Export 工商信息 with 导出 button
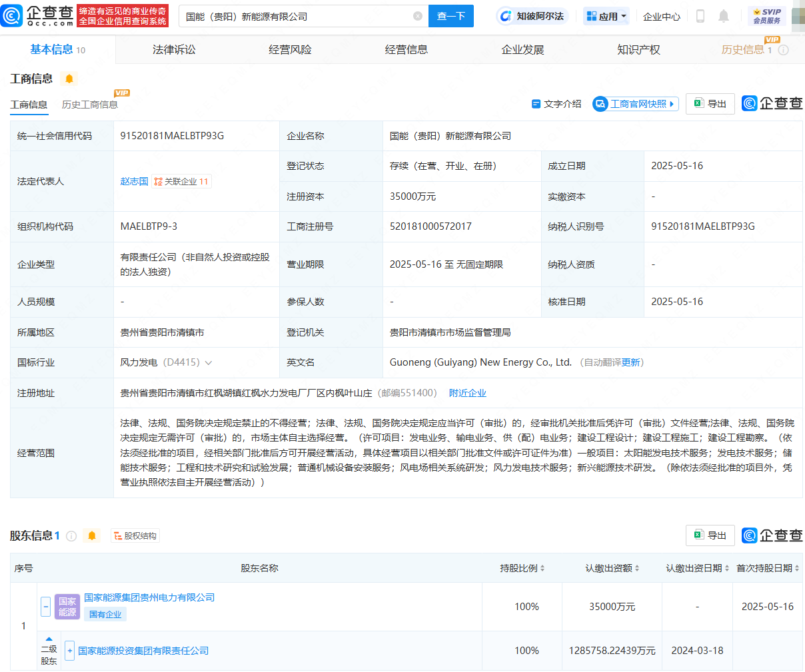805x672 pixels. [x=710, y=103]
